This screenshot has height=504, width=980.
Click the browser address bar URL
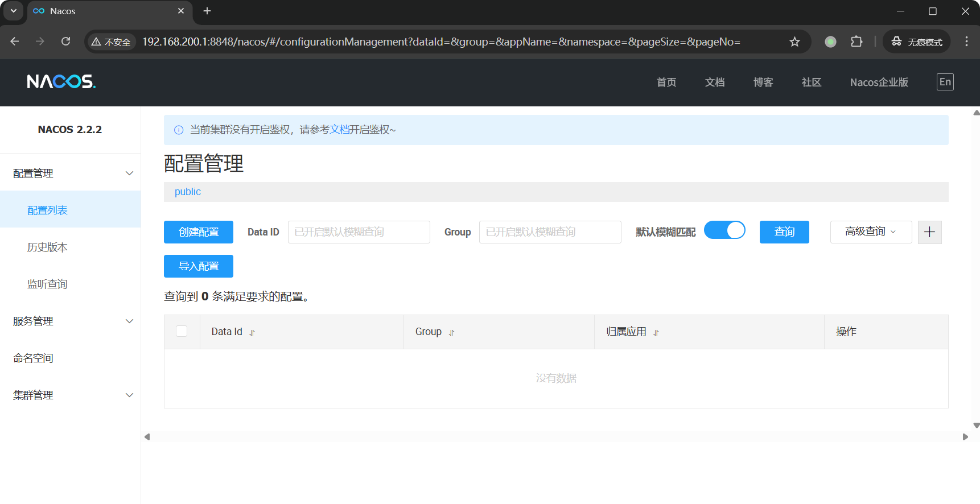click(x=441, y=42)
